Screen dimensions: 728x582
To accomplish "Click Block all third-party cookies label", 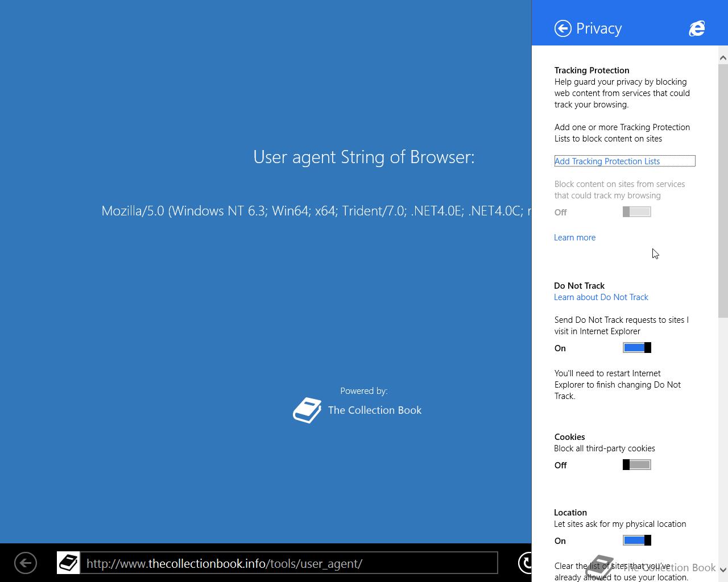I will coord(605,448).
